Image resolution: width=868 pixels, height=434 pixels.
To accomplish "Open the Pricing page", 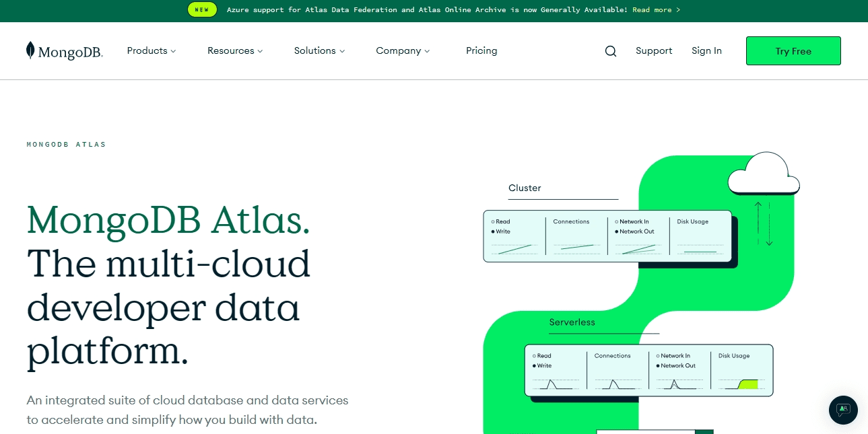I will tap(481, 50).
